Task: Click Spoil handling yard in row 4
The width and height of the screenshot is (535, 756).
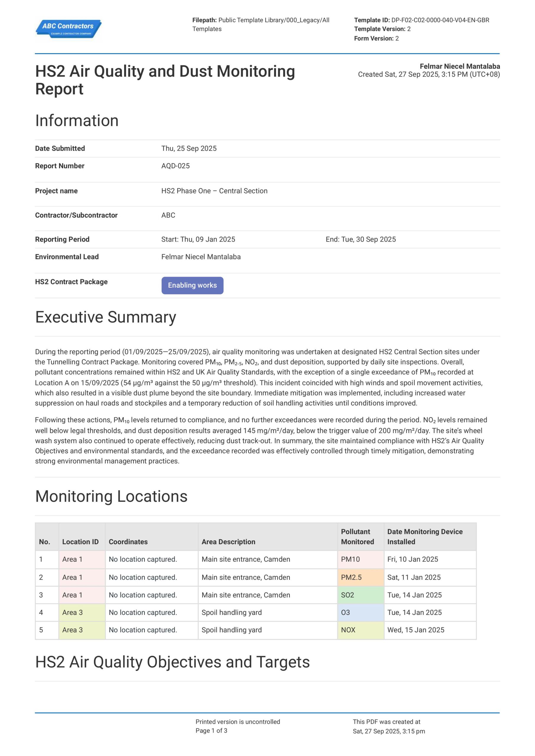Action: click(x=232, y=612)
